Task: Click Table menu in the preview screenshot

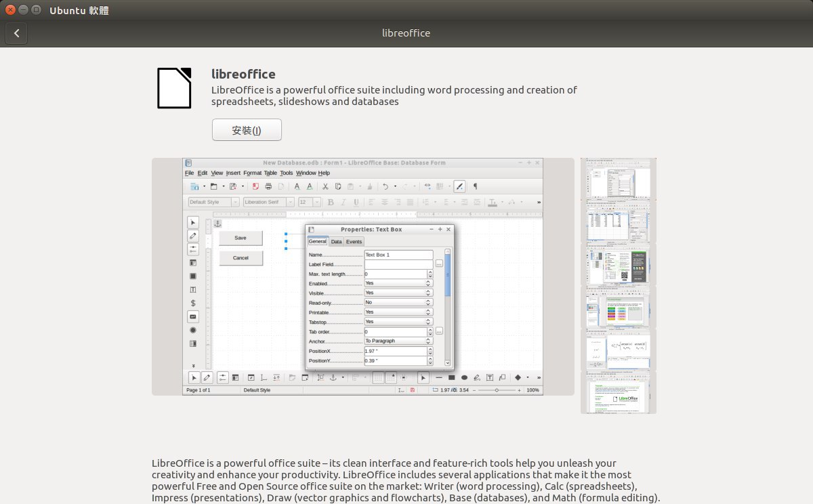Action: (270, 173)
